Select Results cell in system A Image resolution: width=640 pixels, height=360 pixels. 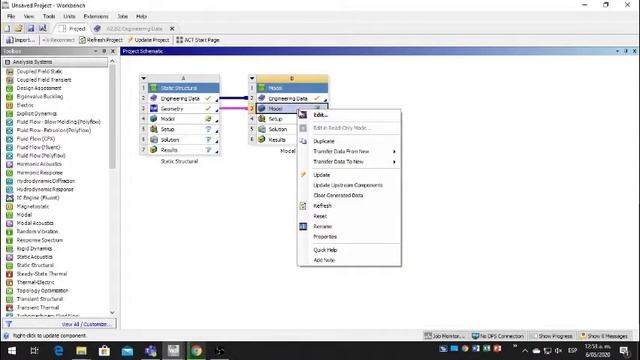[x=183, y=150]
